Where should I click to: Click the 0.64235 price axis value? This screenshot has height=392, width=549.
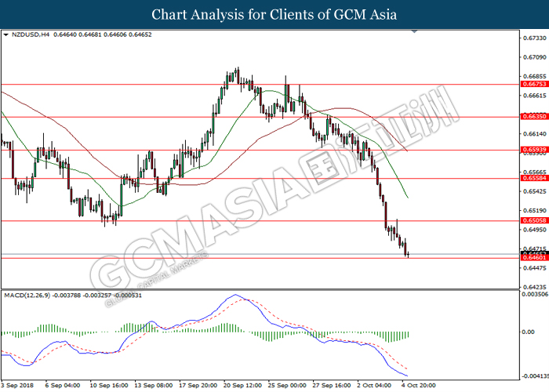pos(534,287)
